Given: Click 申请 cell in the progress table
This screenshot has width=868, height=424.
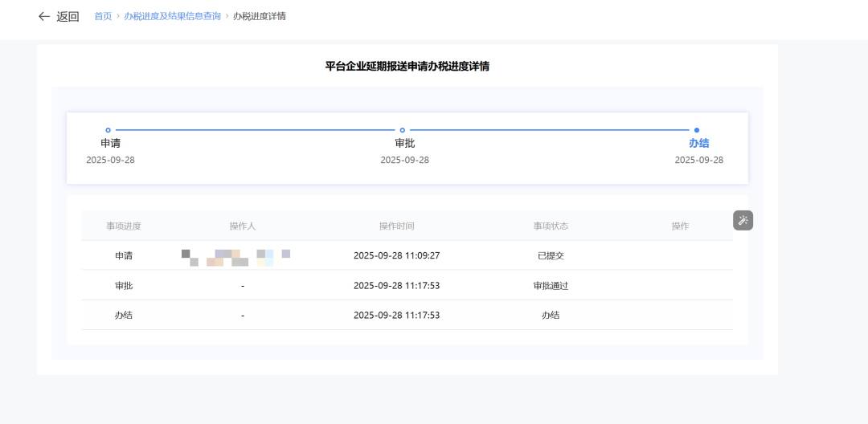Looking at the screenshot, I should click(x=124, y=256).
